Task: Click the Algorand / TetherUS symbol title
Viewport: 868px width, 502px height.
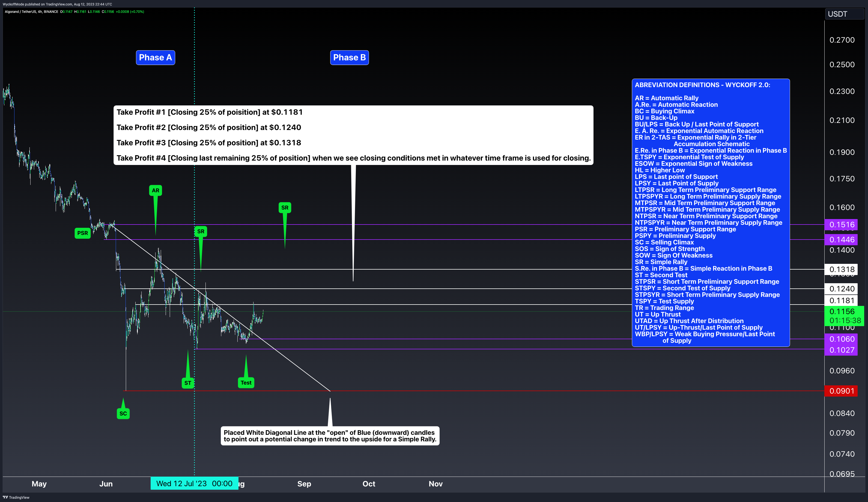Action: pos(31,12)
